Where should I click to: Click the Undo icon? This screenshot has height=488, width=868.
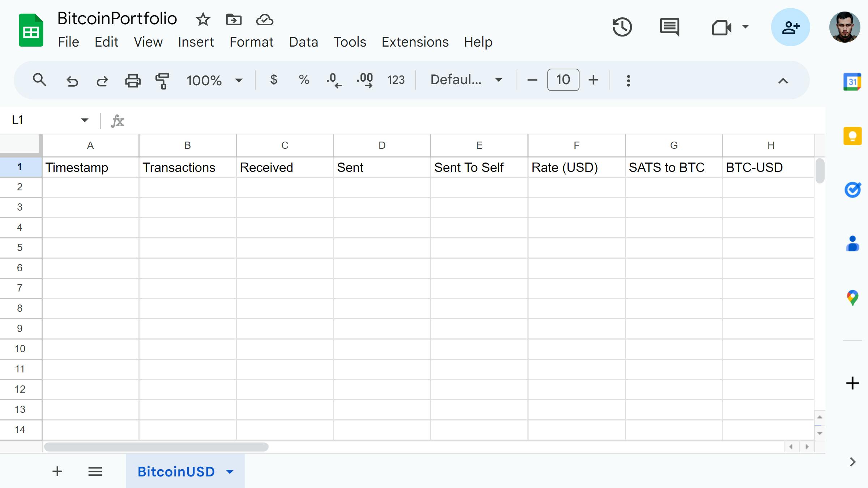click(x=71, y=80)
